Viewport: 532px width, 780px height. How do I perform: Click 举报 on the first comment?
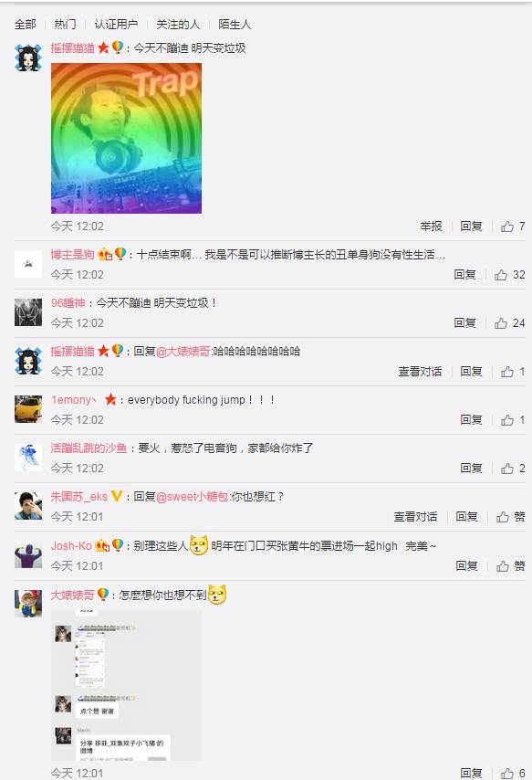tap(431, 227)
